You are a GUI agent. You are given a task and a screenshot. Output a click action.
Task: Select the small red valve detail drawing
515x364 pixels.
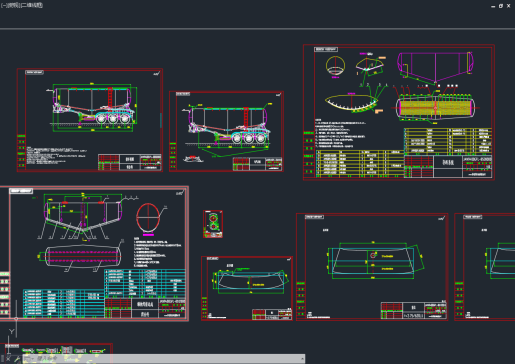point(213,224)
